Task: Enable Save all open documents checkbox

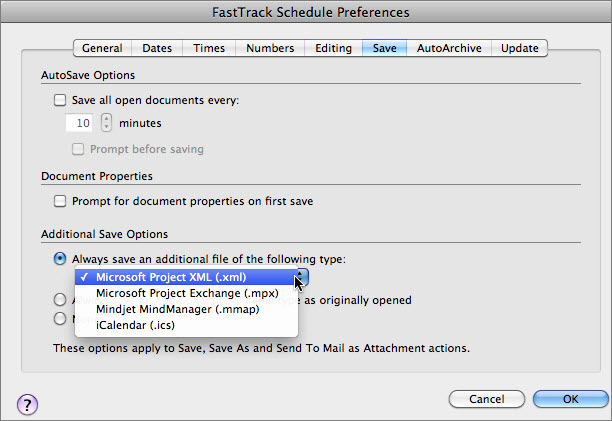Action: click(x=60, y=100)
